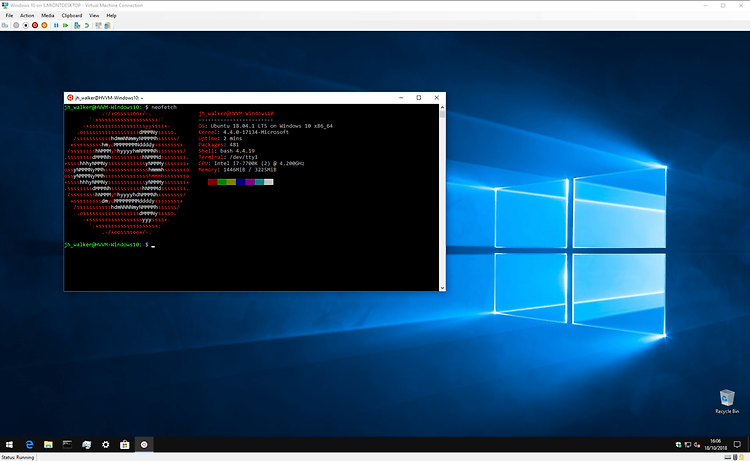750x461 pixels.
Task: Click the 'Status: Running' status bar text
Action: [x=18, y=457]
